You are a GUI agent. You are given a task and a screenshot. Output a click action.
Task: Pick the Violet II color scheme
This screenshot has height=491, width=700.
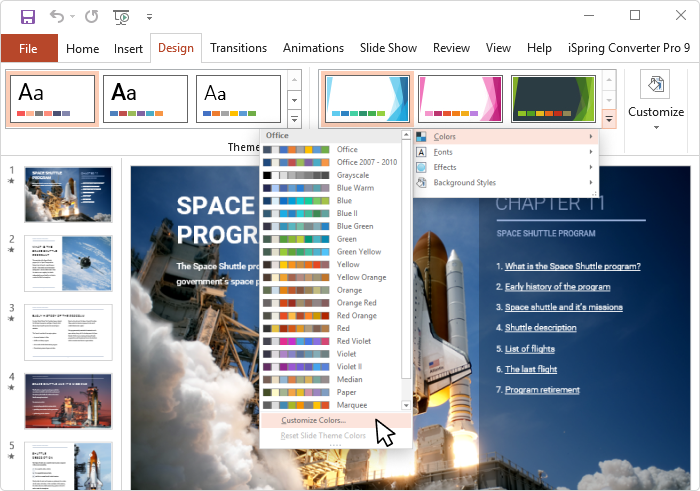click(330, 366)
